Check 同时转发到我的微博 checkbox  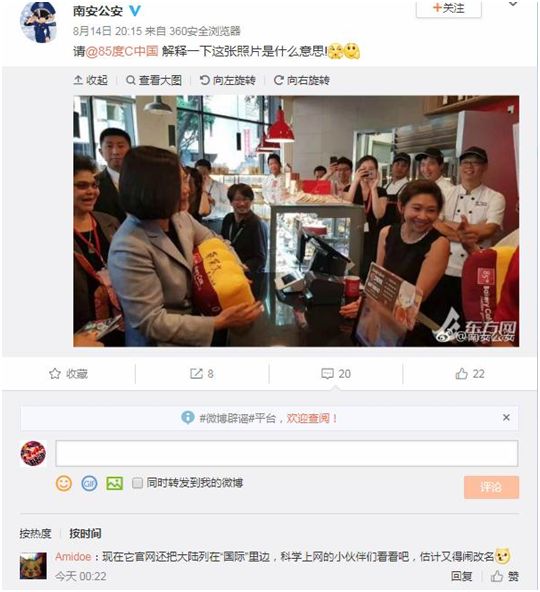point(137,483)
